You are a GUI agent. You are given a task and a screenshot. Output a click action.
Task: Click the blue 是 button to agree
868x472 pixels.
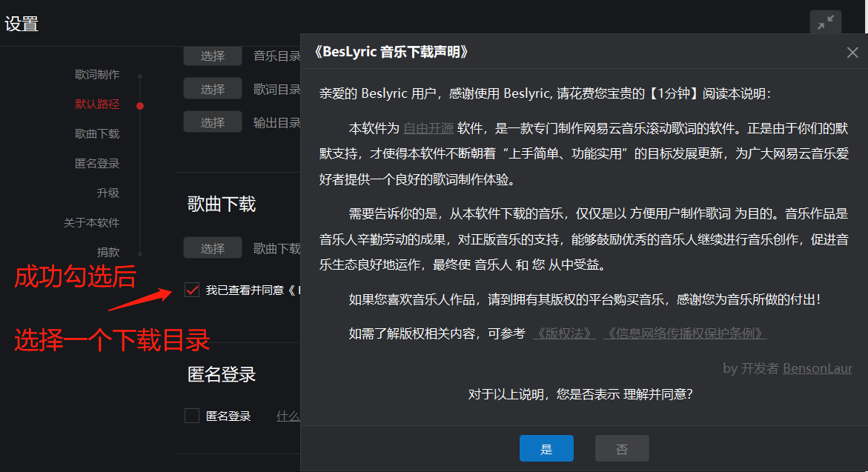(546, 449)
